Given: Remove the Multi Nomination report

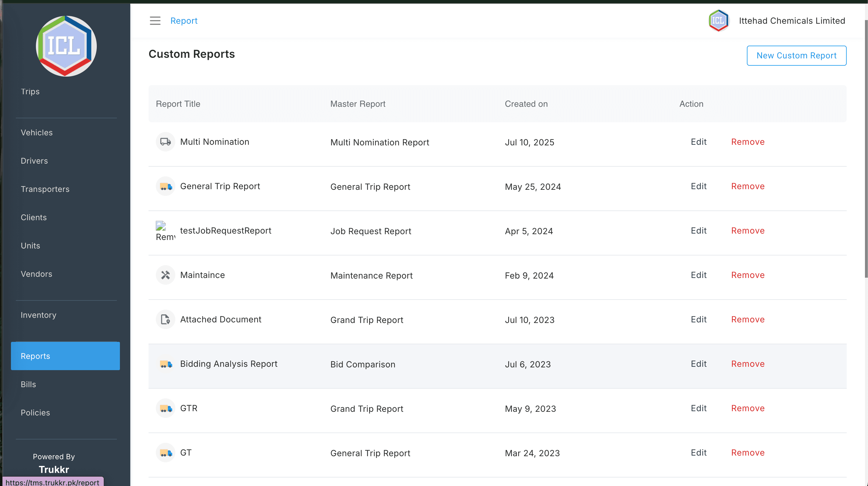Looking at the screenshot, I should (x=748, y=142).
